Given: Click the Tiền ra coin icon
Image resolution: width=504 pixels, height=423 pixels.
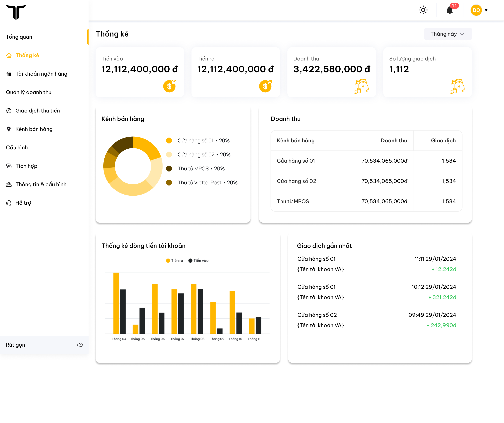Looking at the screenshot, I should point(265,86).
